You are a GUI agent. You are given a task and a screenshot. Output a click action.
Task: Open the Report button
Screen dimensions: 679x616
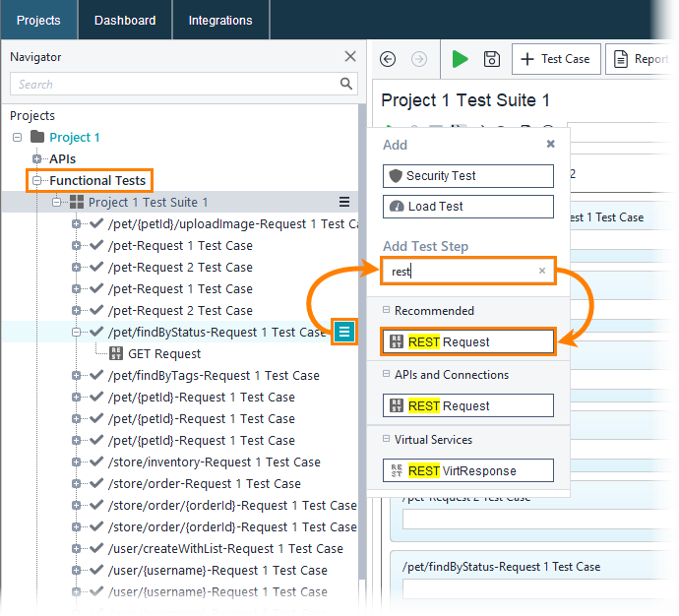coord(641,59)
